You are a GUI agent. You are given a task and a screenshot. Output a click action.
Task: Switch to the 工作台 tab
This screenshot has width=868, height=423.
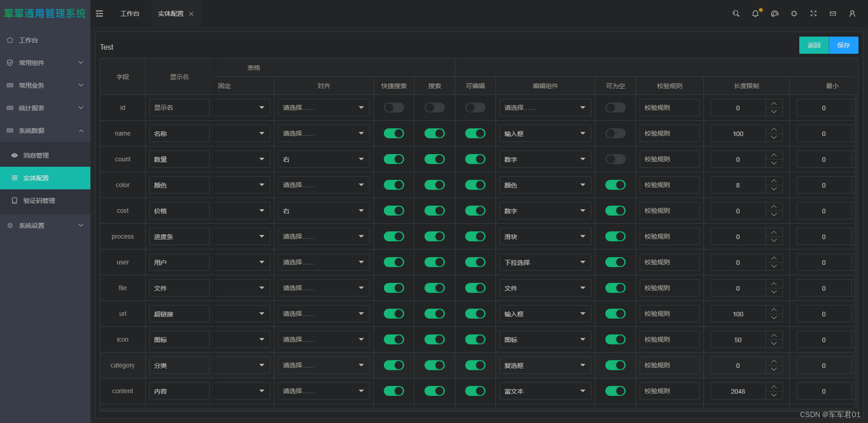pyautogui.click(x=130, y=14)
